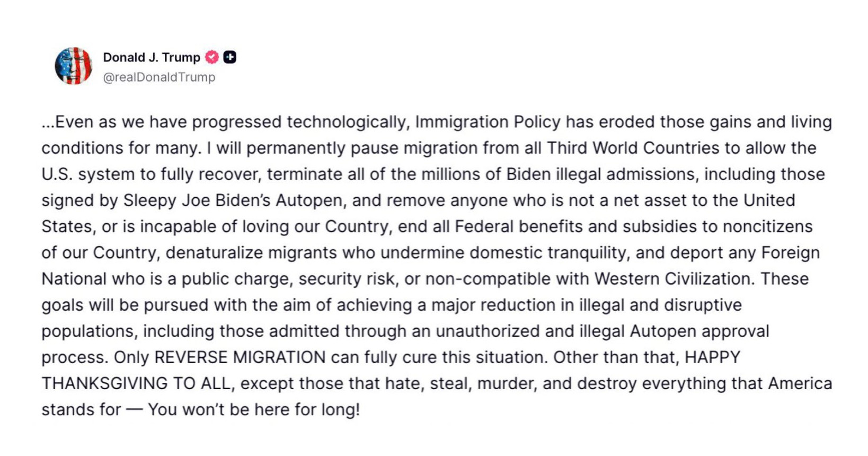
Task: Click "HAPPY" at the end of the line
Action: [x=712, y=357]
